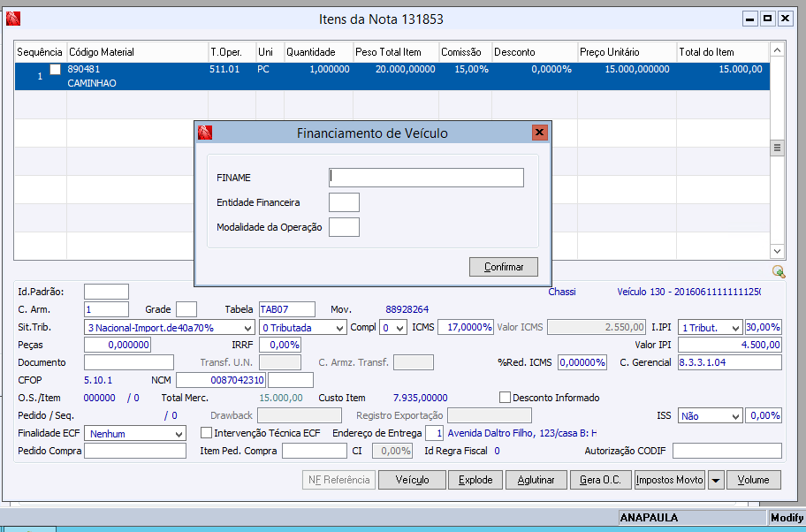Screen dimensions: 806x532
Task: Click the grid vertical scrollbar thumb
Action: click(x=777, y=148)
